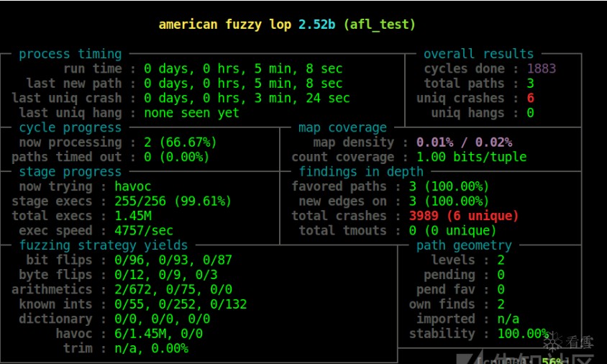Click cycles done value 1883
Screen dimensions: 607x364
click(541, 68)
